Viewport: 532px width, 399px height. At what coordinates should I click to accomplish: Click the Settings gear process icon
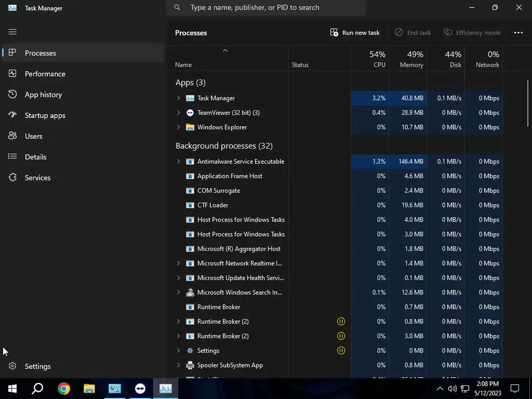(x=190, y=351)
